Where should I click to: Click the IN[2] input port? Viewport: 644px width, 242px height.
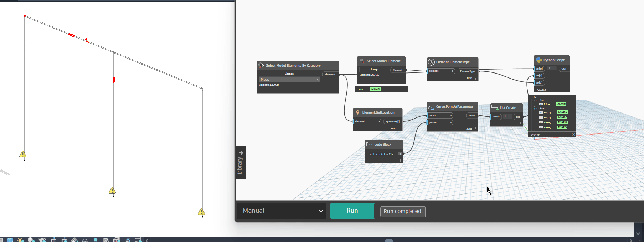[x=540, y=83]
